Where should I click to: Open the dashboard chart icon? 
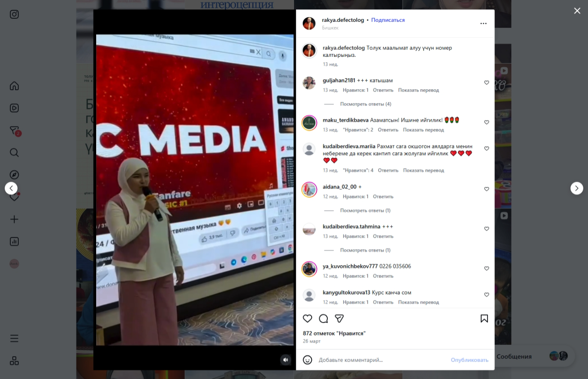pyautogui.click(x=14, y=241)
